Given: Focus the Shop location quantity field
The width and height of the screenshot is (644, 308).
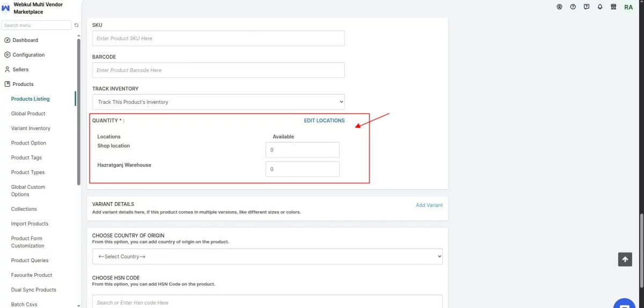Looking at the screenshot, I should click(x=303, y=150).
